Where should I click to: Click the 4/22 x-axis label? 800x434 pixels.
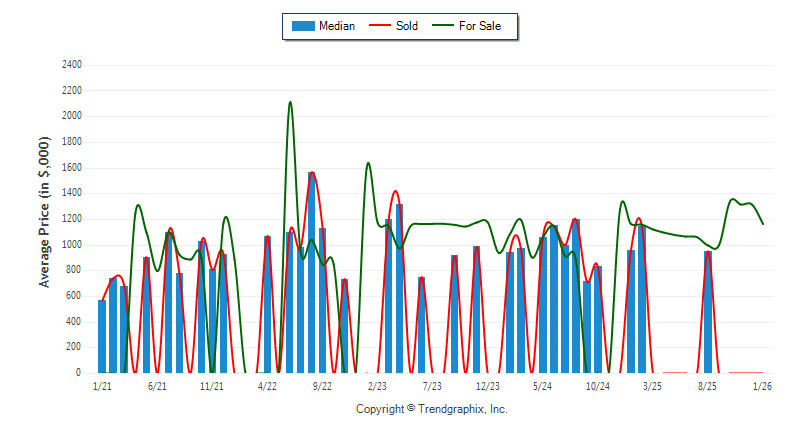(267, 385)
